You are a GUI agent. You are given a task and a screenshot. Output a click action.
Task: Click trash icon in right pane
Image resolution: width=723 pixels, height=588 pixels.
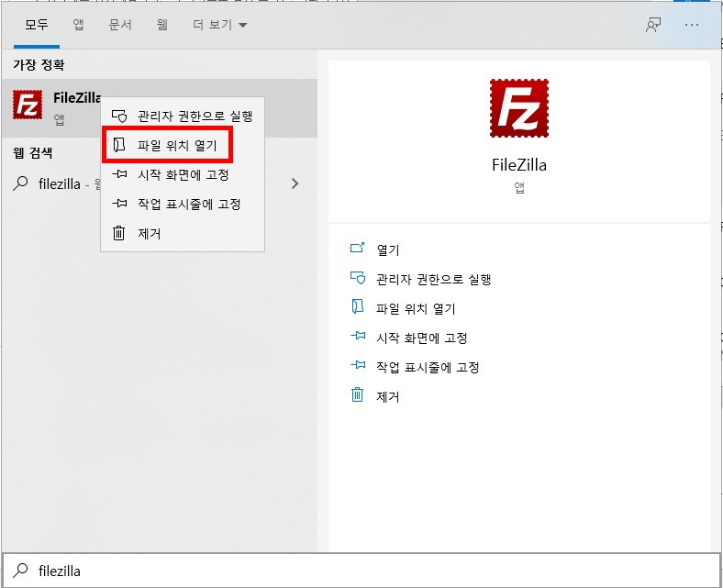(357, 394)
